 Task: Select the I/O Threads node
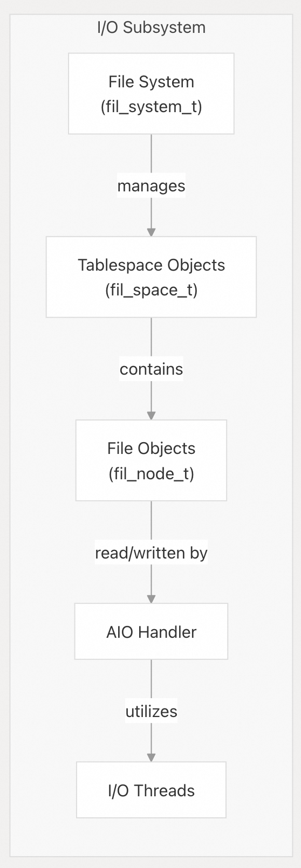151,790
